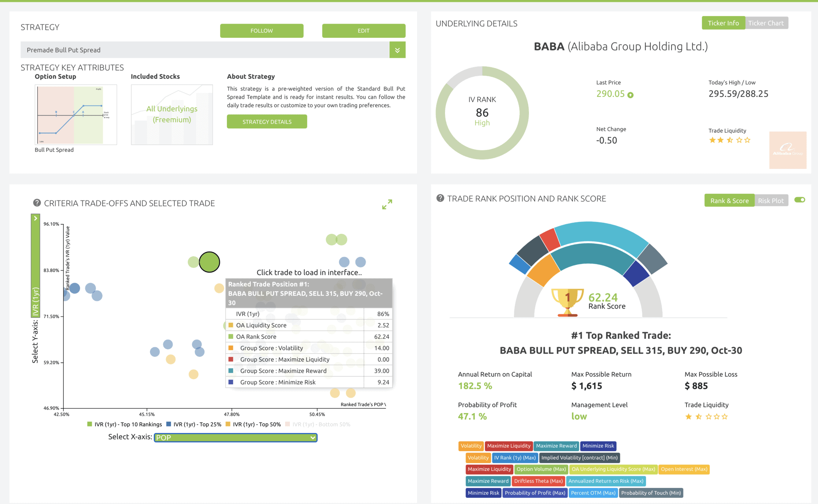Click the Trade Rank Position help icon
This screenshot has width=818, height=504.
click(440, 198)
